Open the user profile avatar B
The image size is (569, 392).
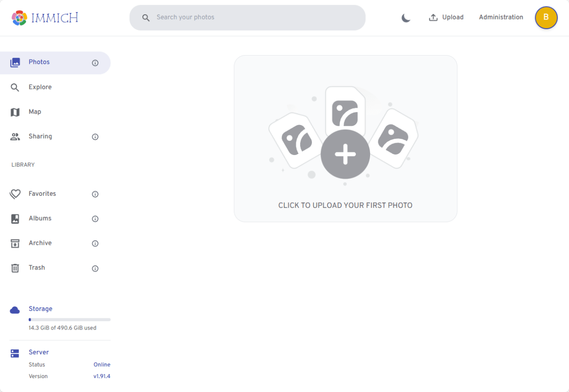tap(546, 18)
